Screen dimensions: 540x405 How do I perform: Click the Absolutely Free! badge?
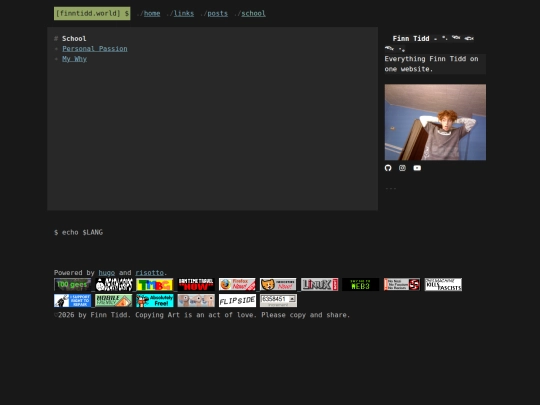pos(155,301)
